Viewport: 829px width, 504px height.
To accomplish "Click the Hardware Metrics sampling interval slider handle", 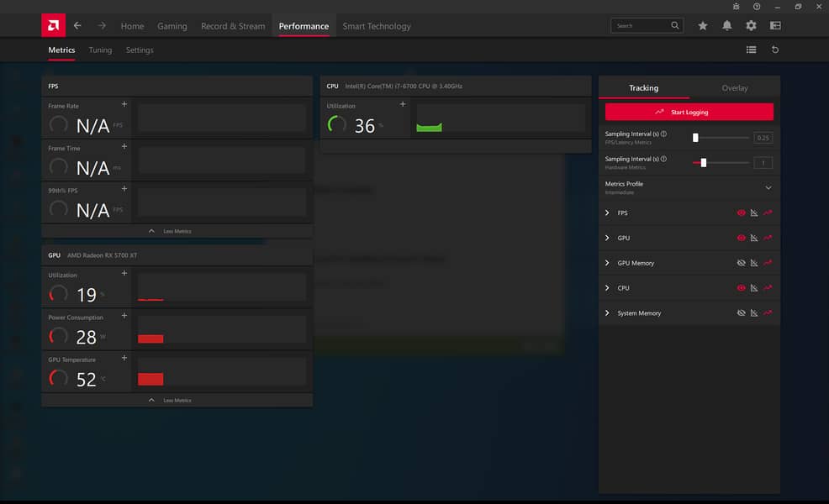I will [703, 163].
